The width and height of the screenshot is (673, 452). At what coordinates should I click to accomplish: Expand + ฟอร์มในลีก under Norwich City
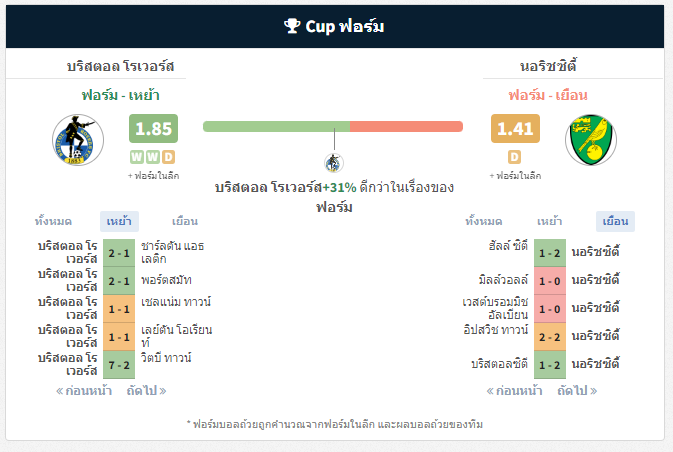pos(515,176)
